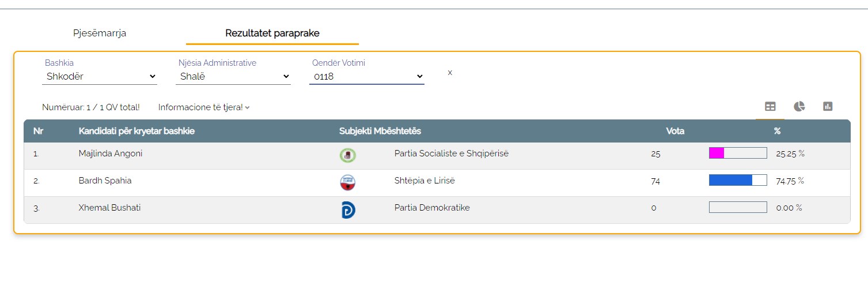Click the Vota column header

click(675, 131)
